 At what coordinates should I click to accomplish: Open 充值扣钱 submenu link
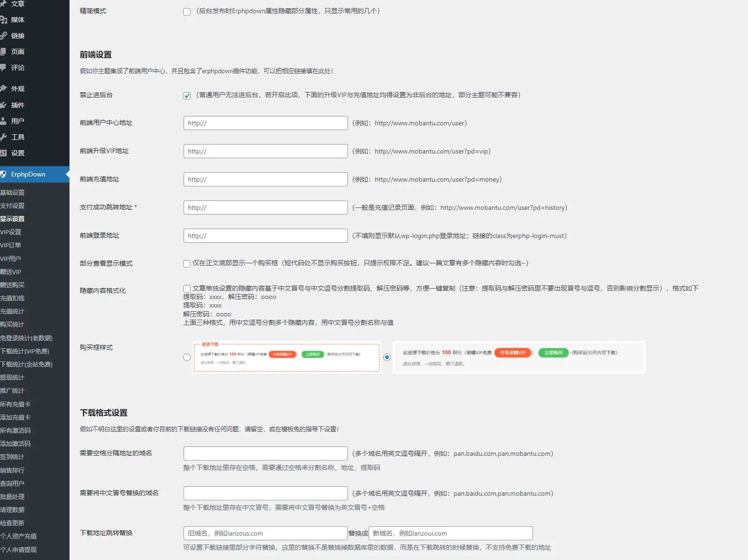pyautogui.click(x=12, y=298)
